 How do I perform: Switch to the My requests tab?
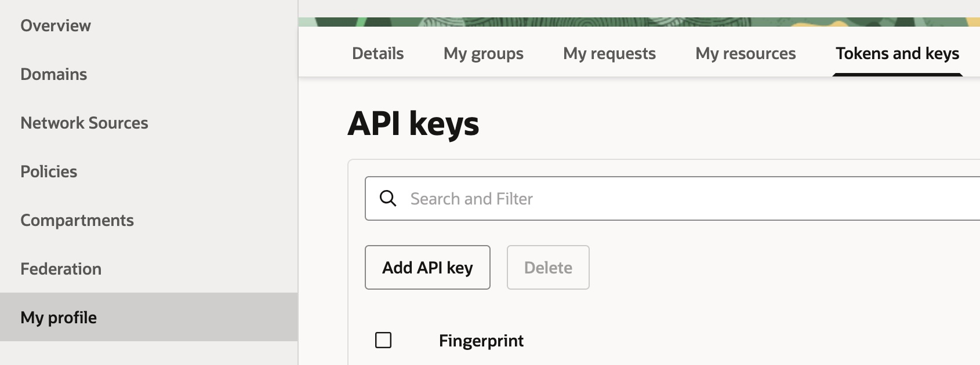coord(609,53)
